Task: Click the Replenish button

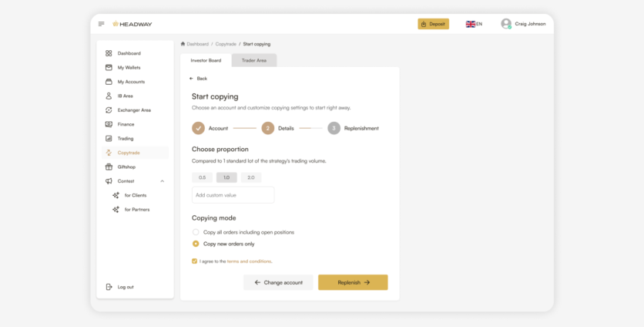Action: (353, 282)
